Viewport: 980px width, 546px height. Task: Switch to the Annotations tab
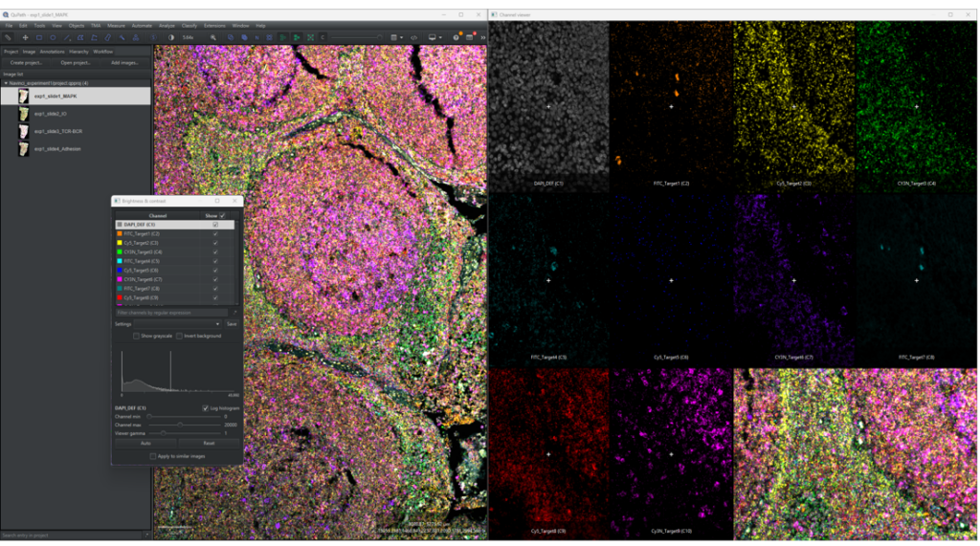52,52
